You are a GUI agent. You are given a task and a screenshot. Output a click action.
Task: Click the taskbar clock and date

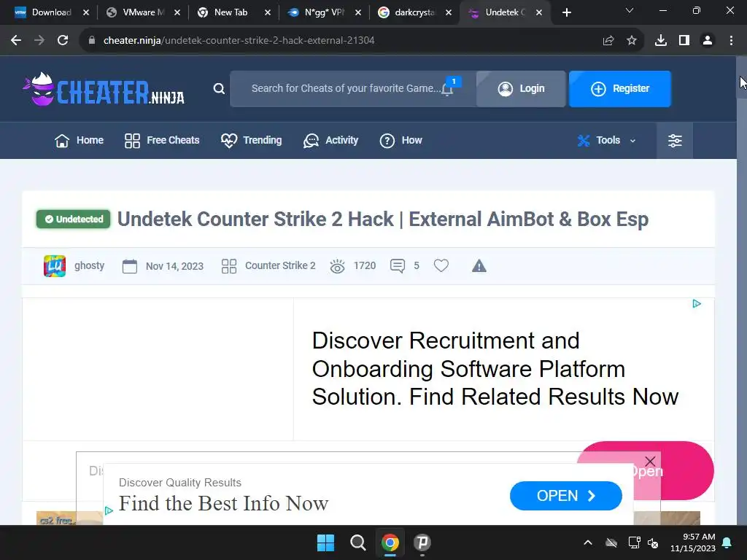[693, 542]
